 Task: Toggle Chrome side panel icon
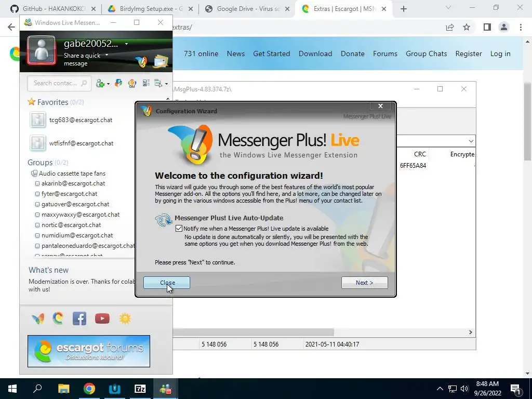(x=487, y=27)
